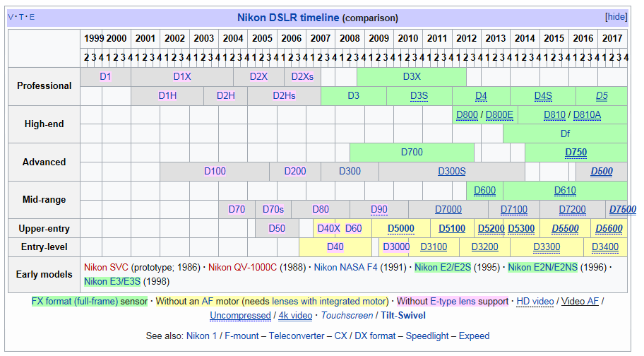Viewport: 644px width, 356px height.
Task: Open the D300 camera link
Action: pyautogui.click(x=350, y=171)
